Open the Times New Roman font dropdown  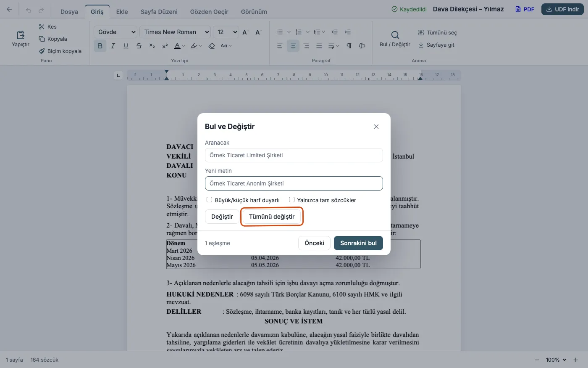click(175, 32)
